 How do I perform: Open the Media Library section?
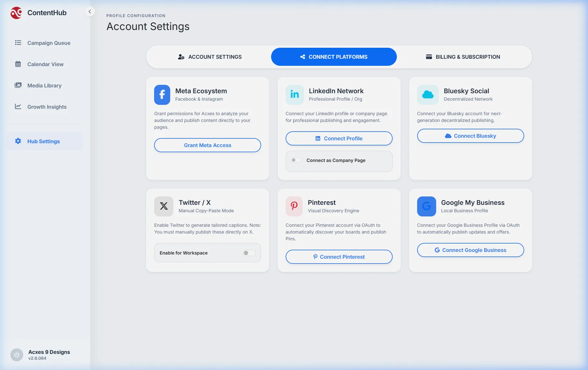[x=44, y=85]
